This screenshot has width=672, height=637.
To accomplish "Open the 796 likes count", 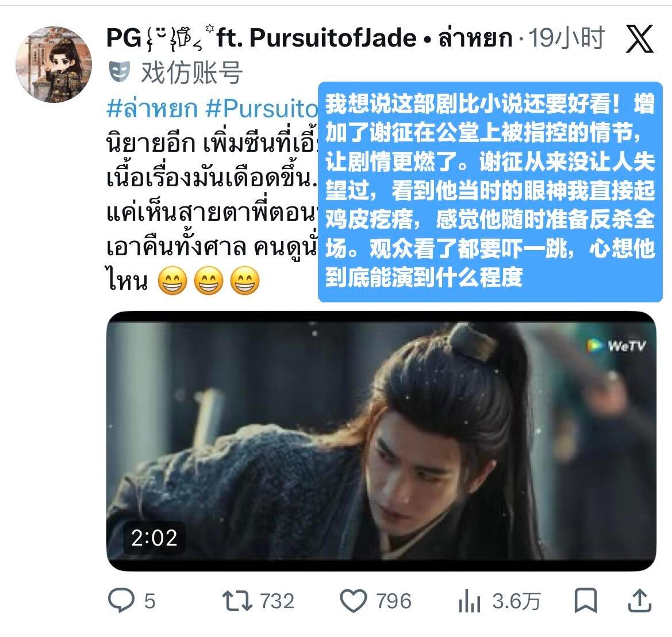I will coord(393,601).
